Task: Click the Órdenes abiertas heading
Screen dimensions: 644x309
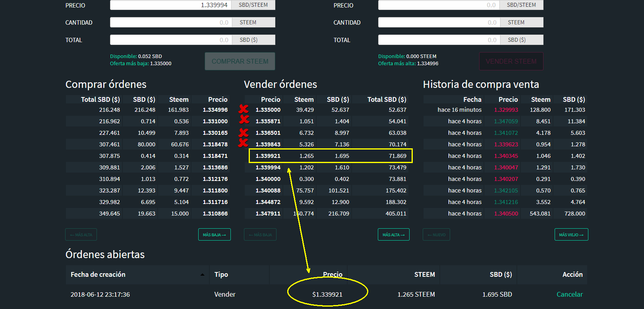Action: pyautogui.click(x=105, y=255)
